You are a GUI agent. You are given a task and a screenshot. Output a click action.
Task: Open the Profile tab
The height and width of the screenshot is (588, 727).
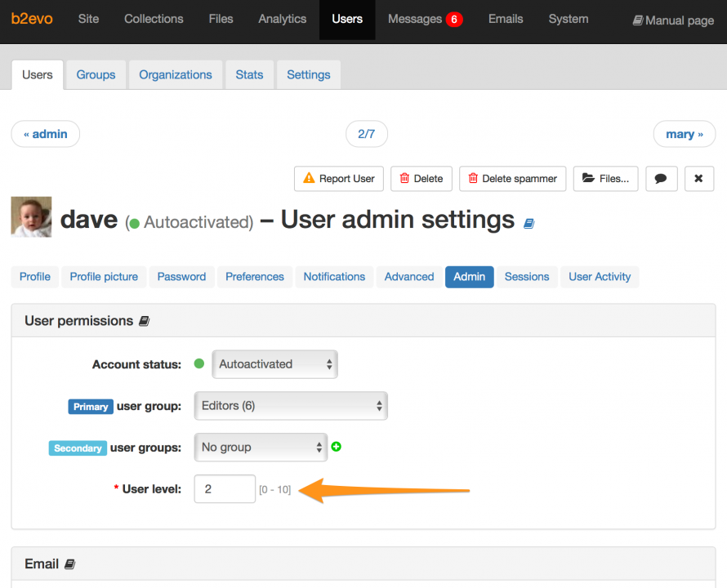point(35,277)
